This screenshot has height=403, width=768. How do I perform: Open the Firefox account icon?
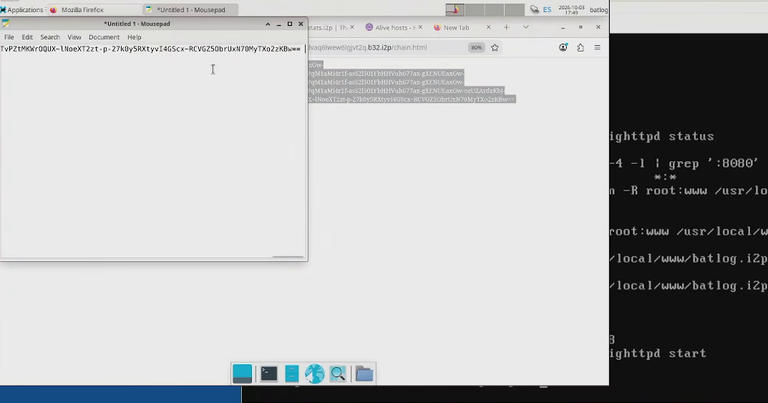563,47
